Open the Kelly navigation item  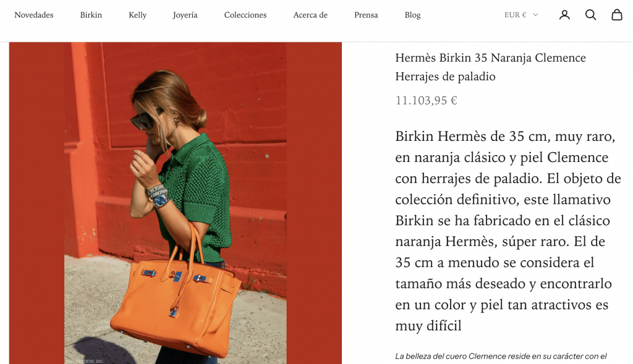[138, 15]
